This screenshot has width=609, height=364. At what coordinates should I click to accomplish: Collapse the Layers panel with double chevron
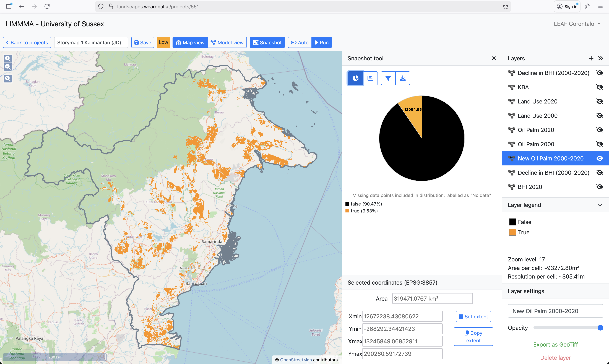[601, 58]
